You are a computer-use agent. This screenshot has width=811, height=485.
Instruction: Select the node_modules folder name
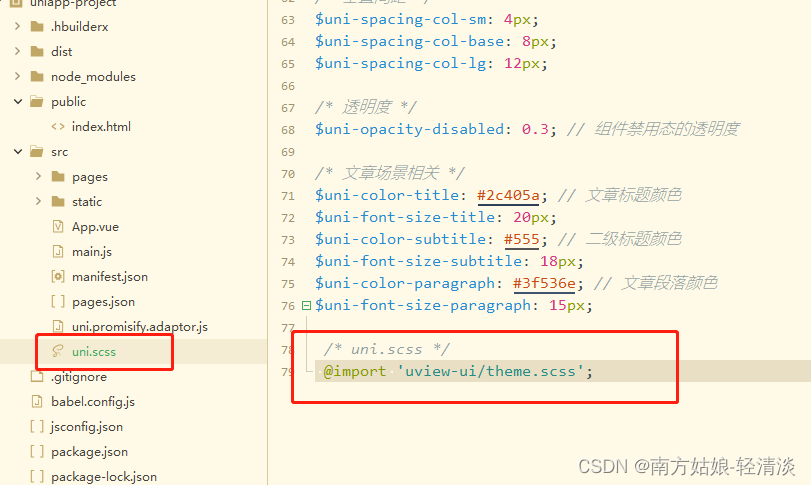(93, 77)
